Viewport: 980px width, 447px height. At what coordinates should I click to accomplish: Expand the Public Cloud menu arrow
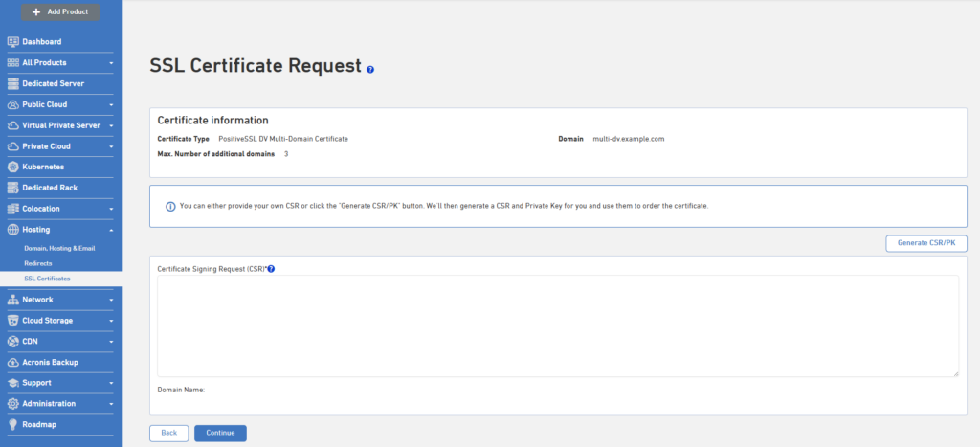tap(111, 105)
